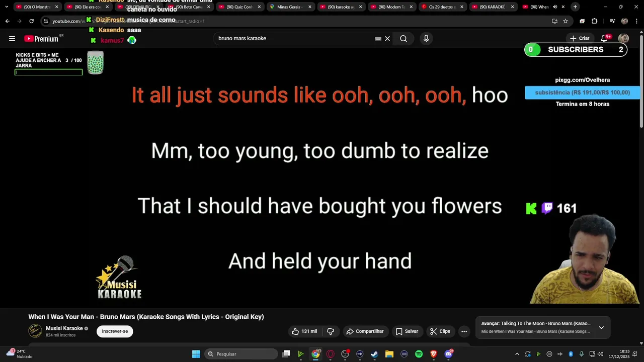The height and width of the screenshot is (362, 644).
Task: Open the 24°C Nublado weather widget
Action: pyautogui.click(x=19, y=354)
